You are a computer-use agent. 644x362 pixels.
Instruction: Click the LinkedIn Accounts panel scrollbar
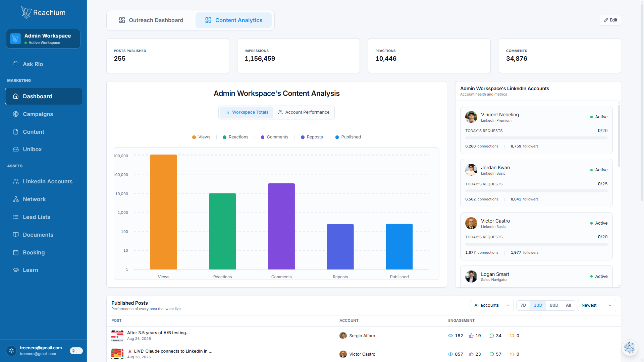pyautogui.click(x=619, y=136)
